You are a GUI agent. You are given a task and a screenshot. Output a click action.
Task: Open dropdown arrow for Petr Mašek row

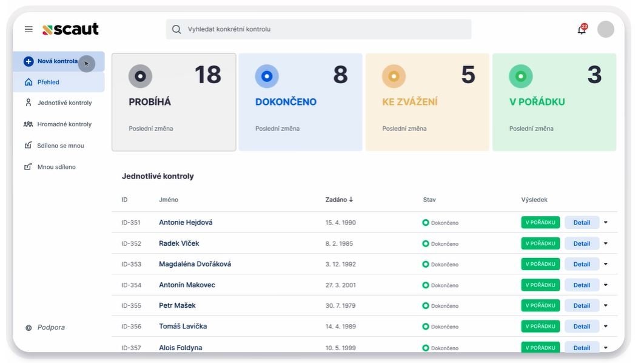(x=605, y=306)
